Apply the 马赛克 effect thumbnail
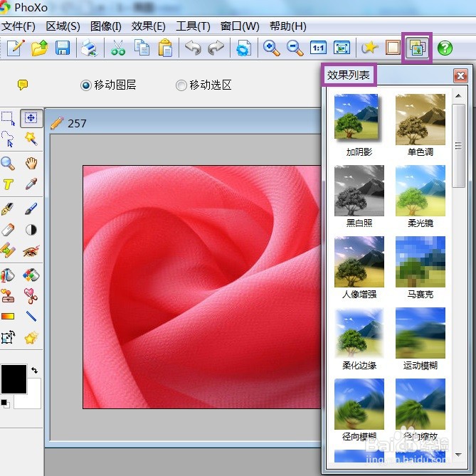 pos(420,261)
